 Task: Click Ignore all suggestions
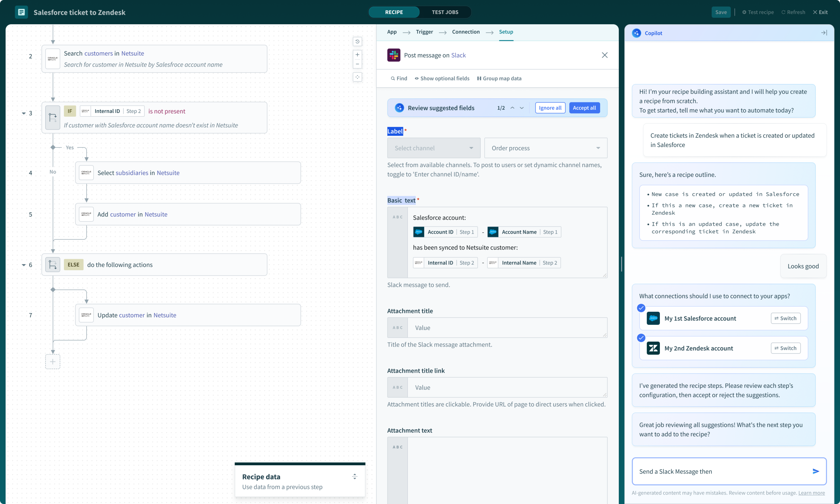pyautogui.click(x=550, y=108)
